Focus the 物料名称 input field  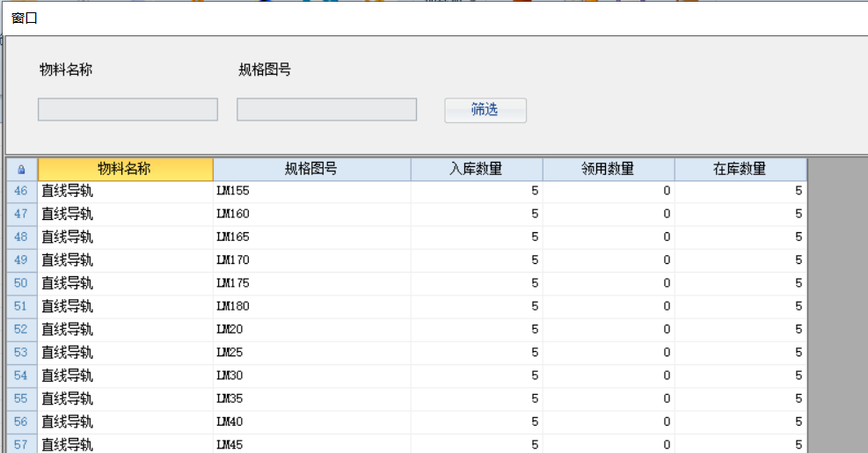[128, 110]
